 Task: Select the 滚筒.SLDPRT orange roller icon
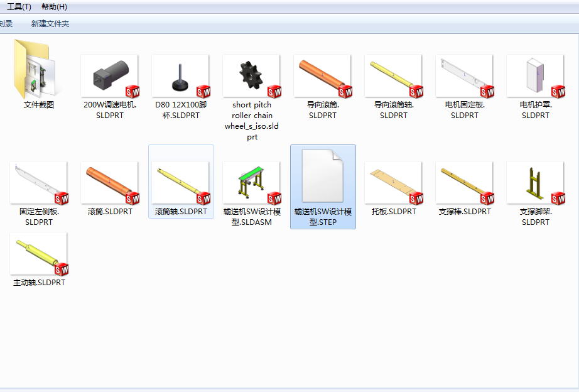[x=110, y=183]
